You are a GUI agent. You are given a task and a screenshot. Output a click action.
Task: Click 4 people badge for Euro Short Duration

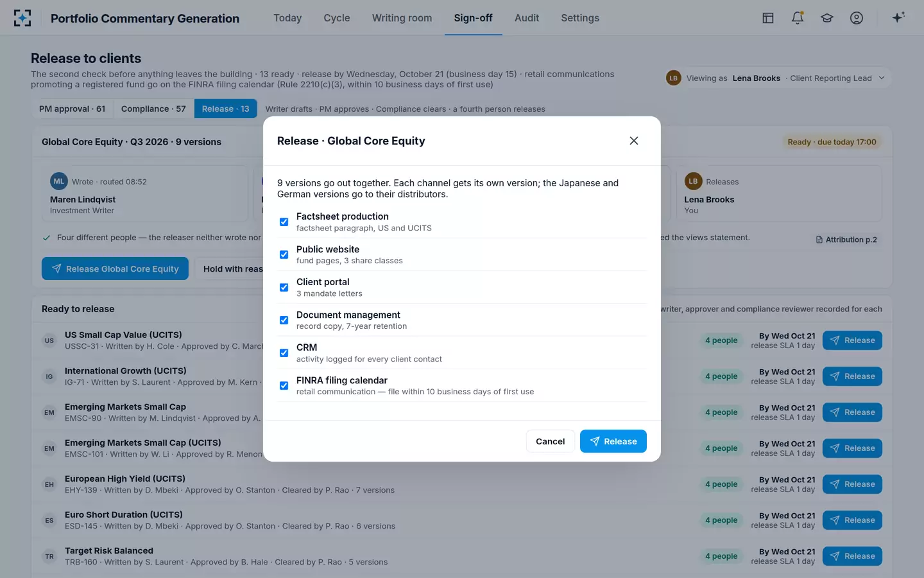coord(721,520)
